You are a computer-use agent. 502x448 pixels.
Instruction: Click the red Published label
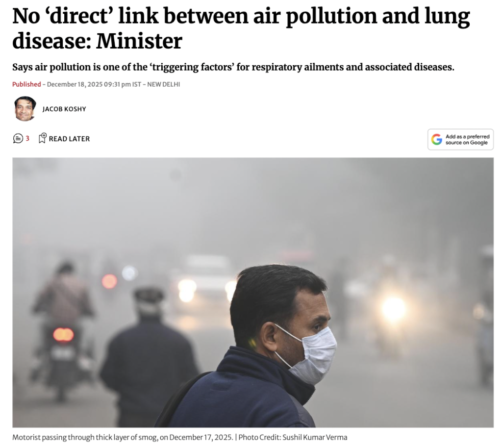26,84
